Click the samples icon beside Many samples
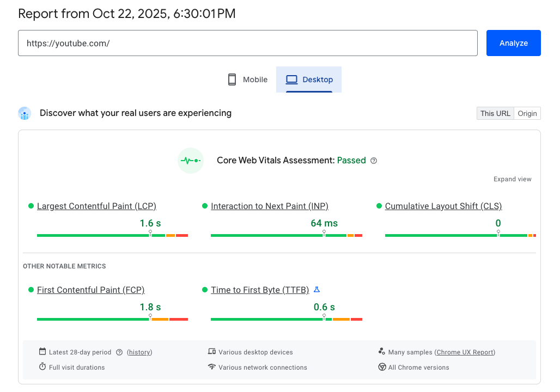 pos(382,352)
